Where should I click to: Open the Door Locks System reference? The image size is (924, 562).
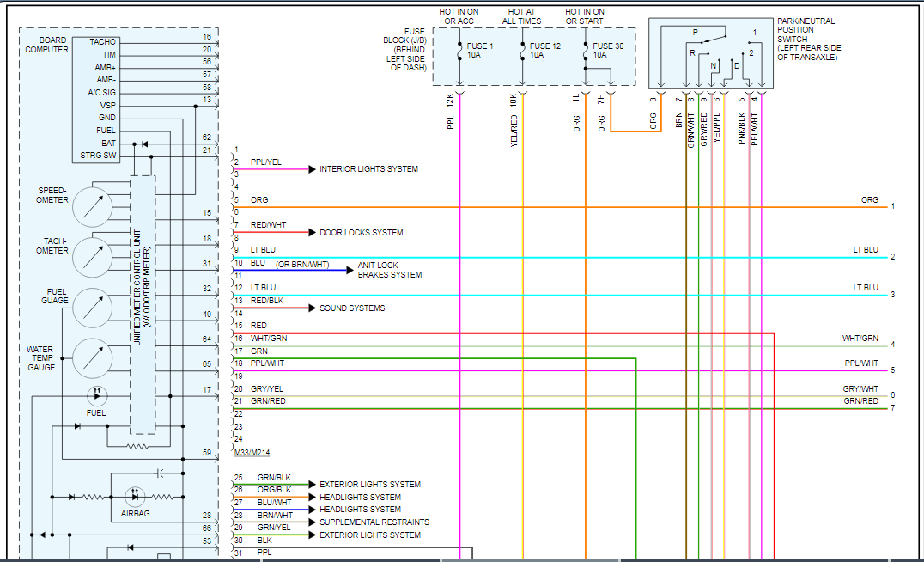tap(361, 233)
